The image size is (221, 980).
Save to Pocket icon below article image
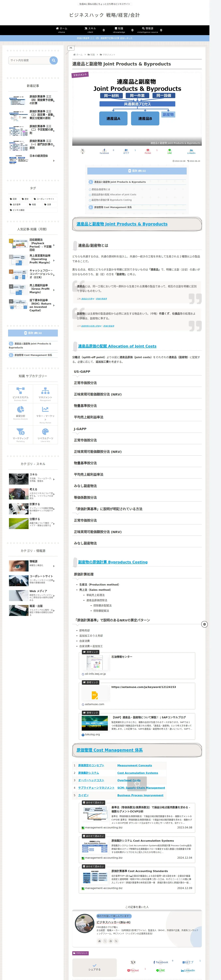pos(148,151)
